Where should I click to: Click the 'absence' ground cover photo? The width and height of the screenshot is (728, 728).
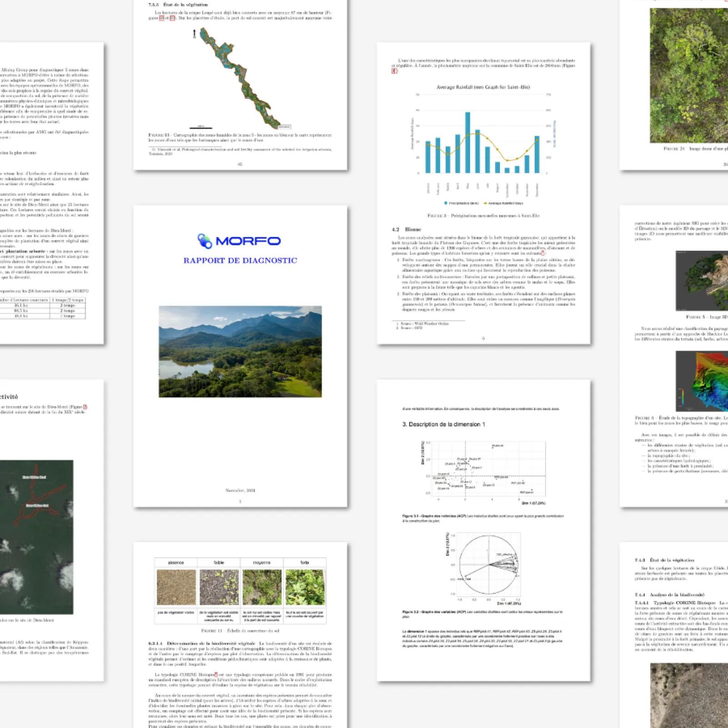[176, 587]
